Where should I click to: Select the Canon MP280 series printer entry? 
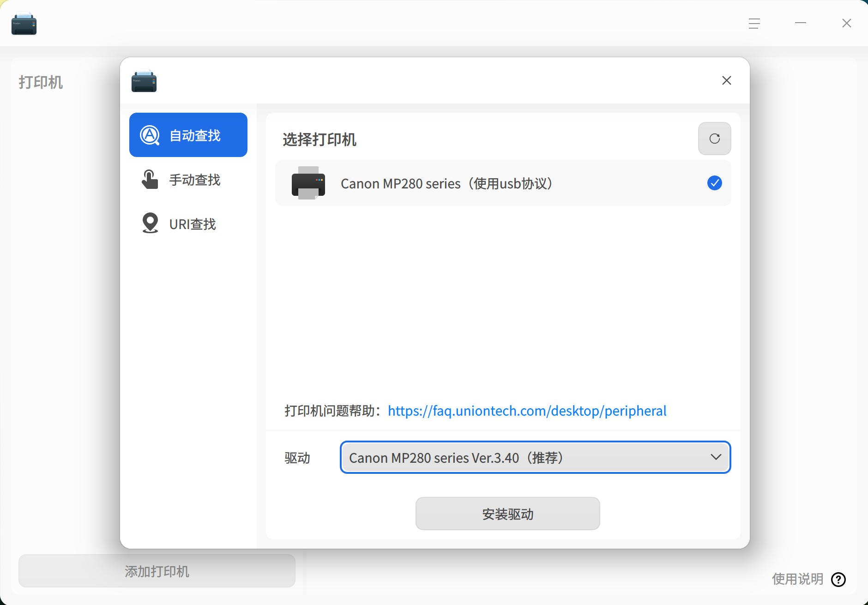pyautogui.click(x=446, y=183)
